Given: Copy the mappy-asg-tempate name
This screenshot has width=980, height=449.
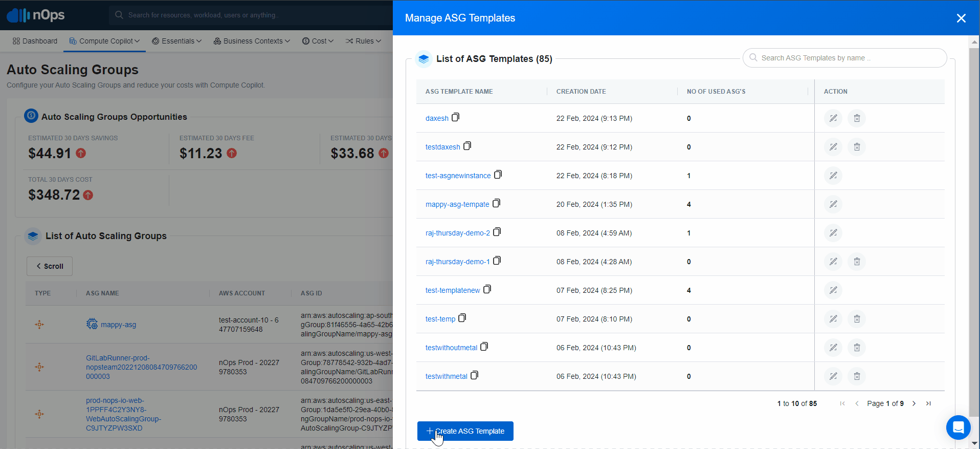Looking at the screenshot, I should click(496, 203).
